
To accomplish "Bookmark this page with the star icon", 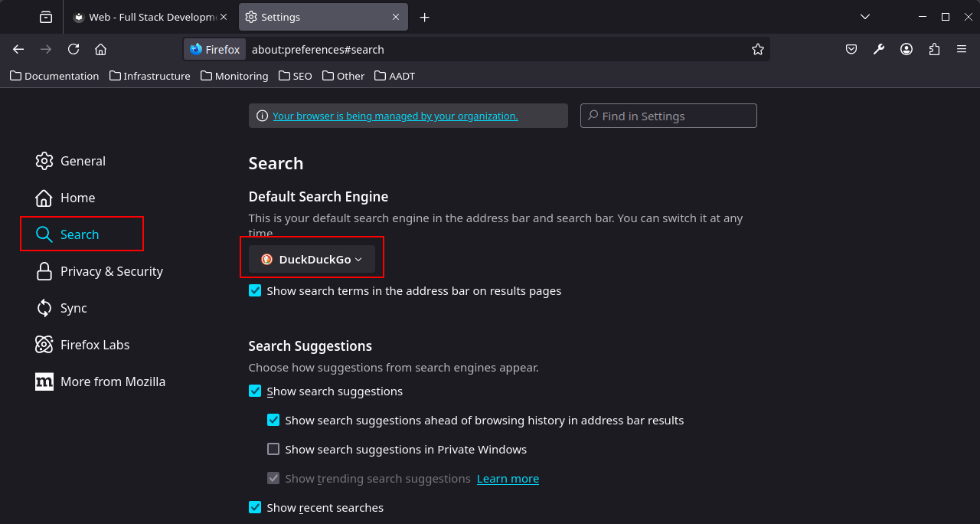I will coord(758,49).
